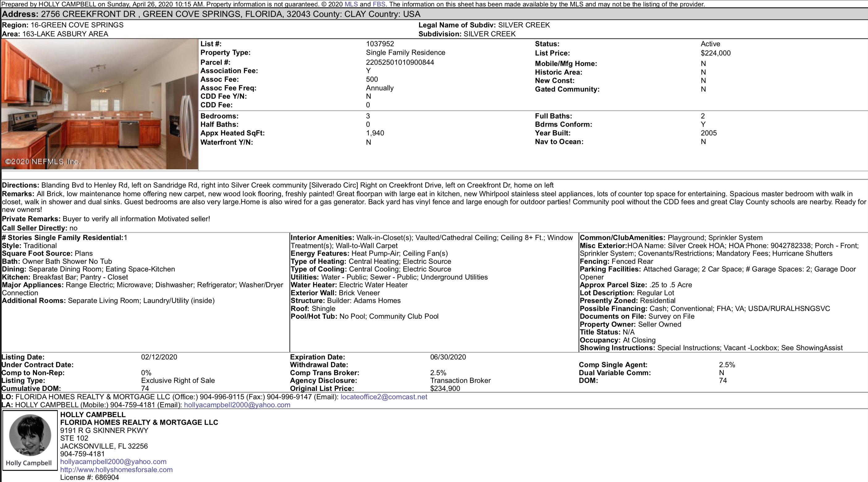This screenshot has width=868, height=482.
Task: Select expiration date 06/30/2020
Action: [x=448, y=357]
